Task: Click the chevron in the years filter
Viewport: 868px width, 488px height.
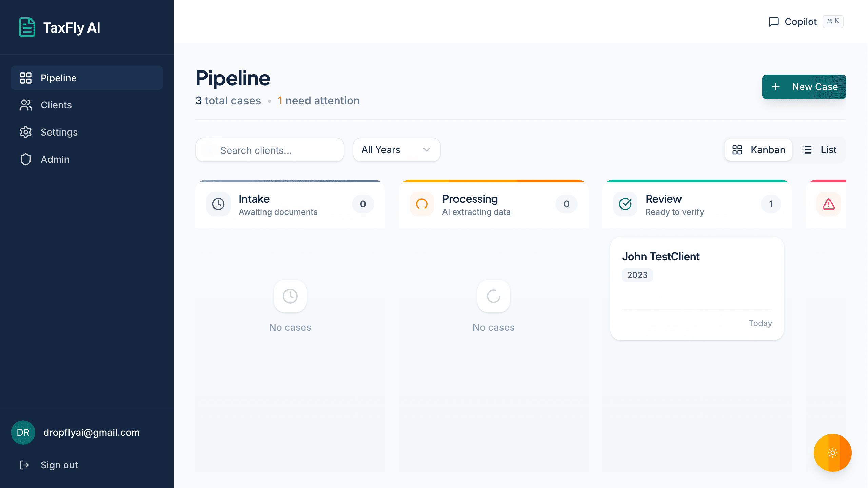Action: tap(427, 150)
